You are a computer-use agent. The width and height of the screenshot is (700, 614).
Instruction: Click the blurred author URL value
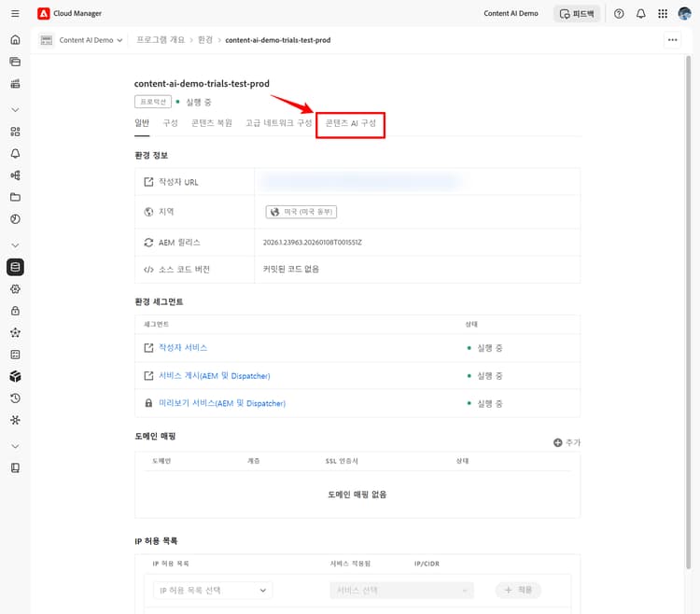(360, 182)
